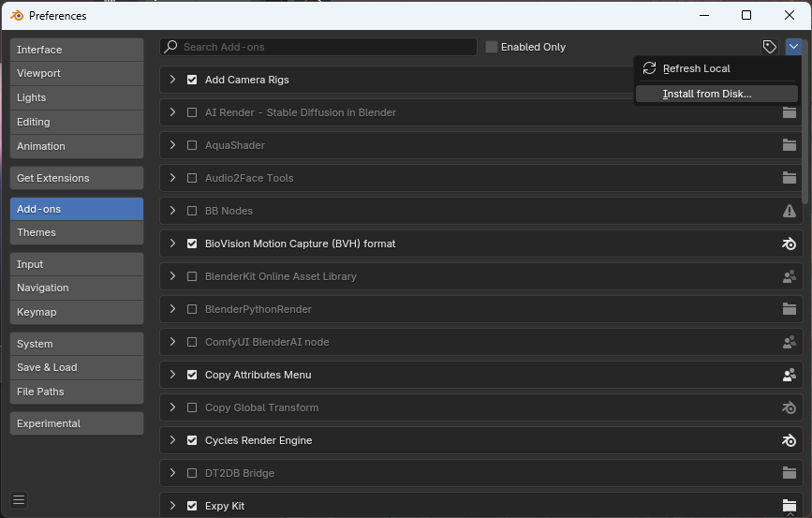
Task: Click warning triangle icon on BB Nodes row
Action: pyautogui.click(x=789, y=211)
